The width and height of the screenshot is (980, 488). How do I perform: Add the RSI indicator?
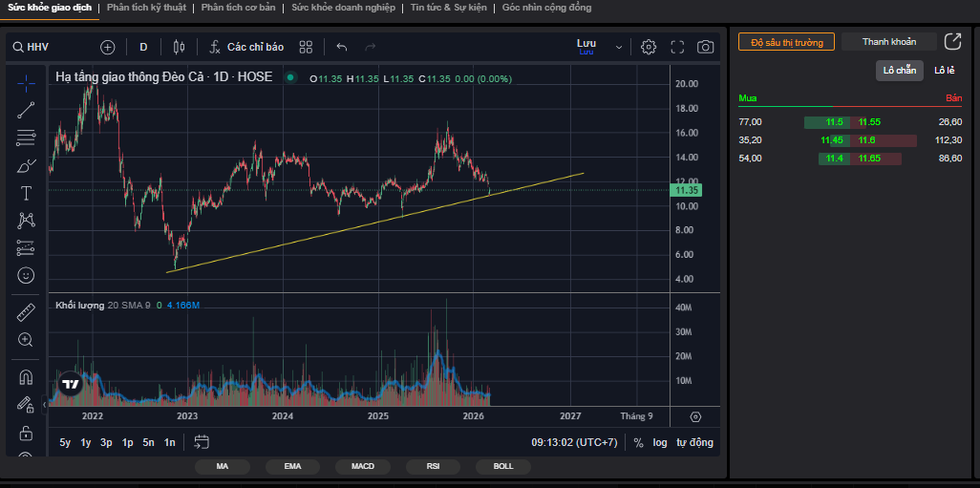[x=433, y=466]
